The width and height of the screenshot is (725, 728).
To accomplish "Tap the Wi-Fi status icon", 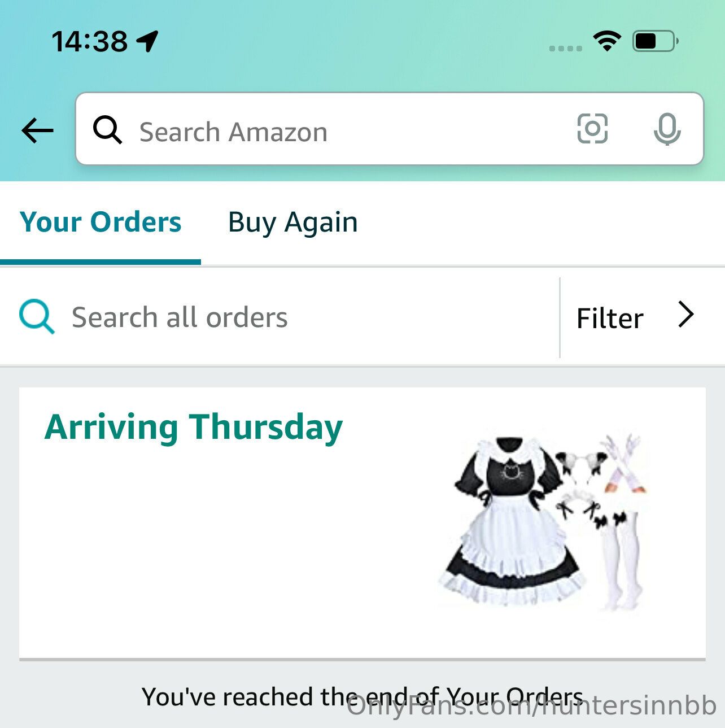I will (x=607, y=41).
